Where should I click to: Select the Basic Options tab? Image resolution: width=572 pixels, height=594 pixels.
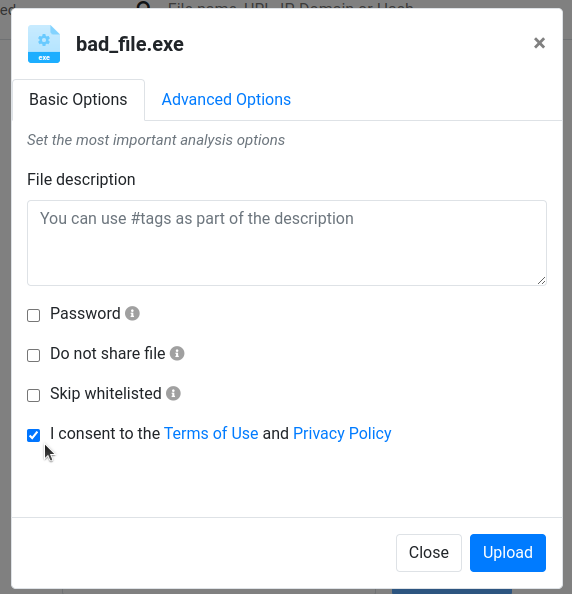78,100
